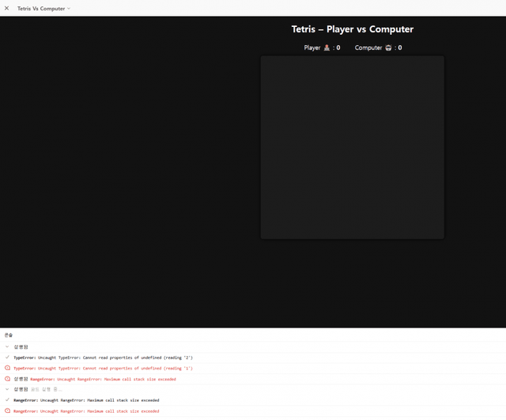This screenshot has height=420, width=506.
Task: Select the last red RangeError message
Action: pos(86,411)
